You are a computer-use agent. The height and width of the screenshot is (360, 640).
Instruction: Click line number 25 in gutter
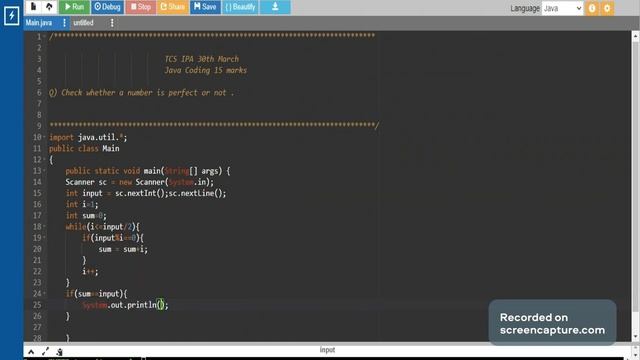tap(37, 305)
